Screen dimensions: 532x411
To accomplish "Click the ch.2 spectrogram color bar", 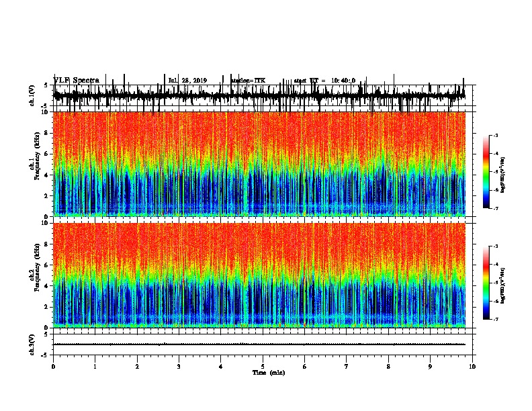I will (x=486, y=283).
